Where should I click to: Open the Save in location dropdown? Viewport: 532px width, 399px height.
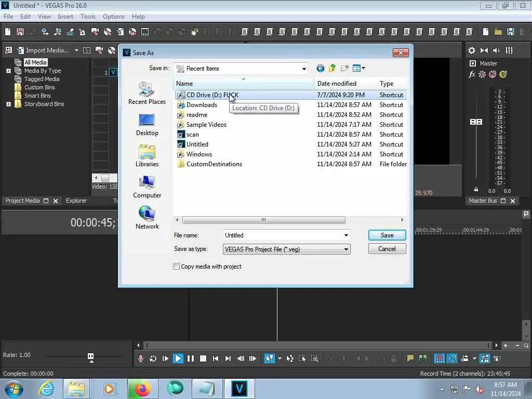pos(303,69)
